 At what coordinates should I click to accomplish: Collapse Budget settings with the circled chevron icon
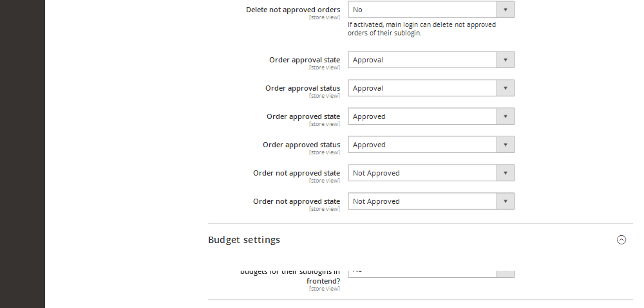click(621, 240)
